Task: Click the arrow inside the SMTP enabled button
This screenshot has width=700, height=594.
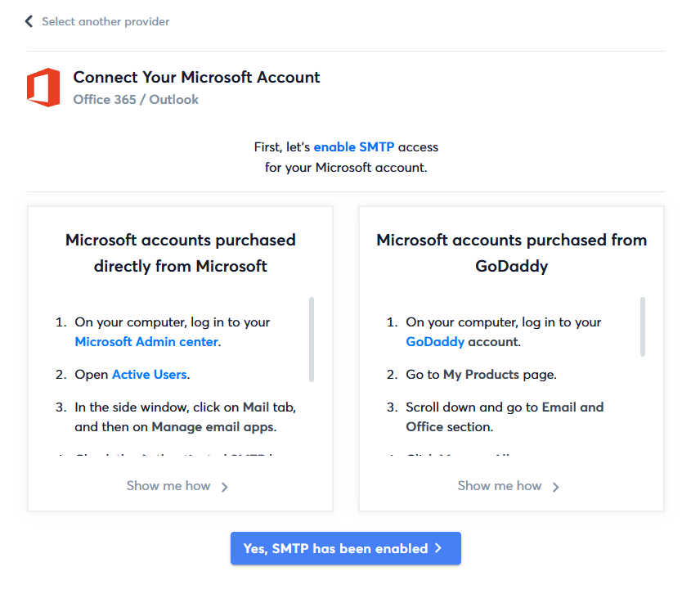Action: coord(438,548)
